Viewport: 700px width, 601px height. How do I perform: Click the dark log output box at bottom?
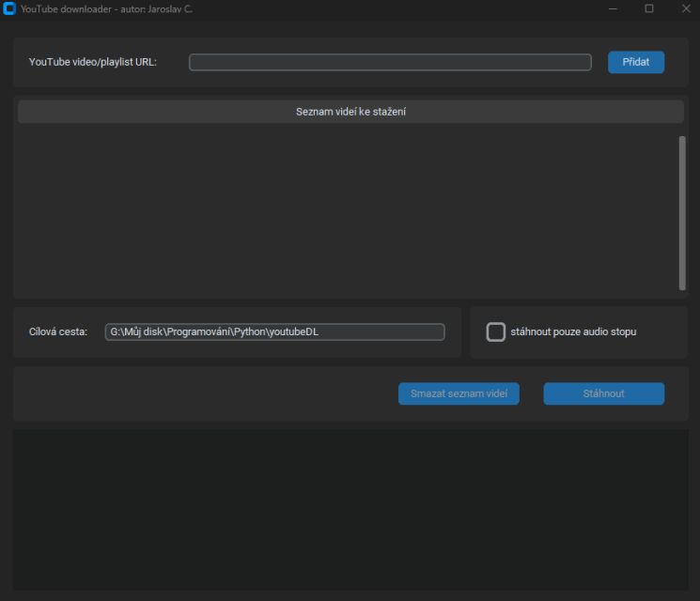pos(350,507)
